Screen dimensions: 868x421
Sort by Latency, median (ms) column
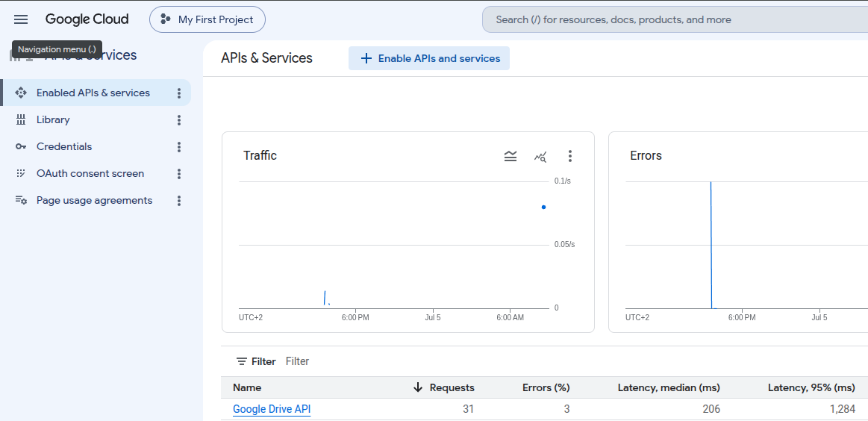(669, 387)
